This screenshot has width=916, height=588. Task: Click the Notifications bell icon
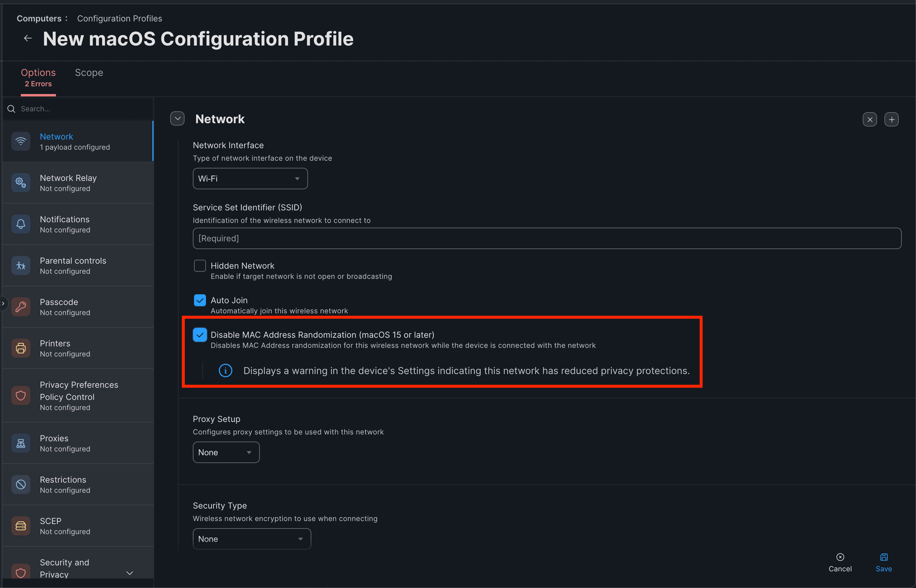coord(21,224)
